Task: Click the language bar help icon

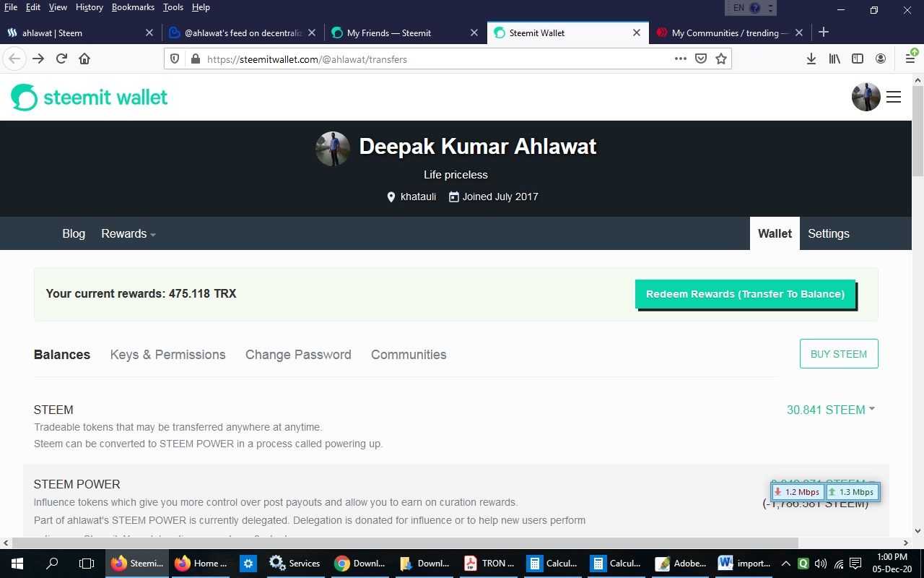Action: coord(755,8)
